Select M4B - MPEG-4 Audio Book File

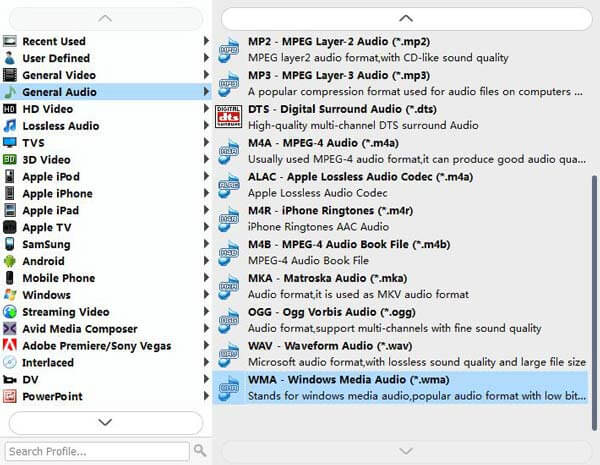[400, 252]
